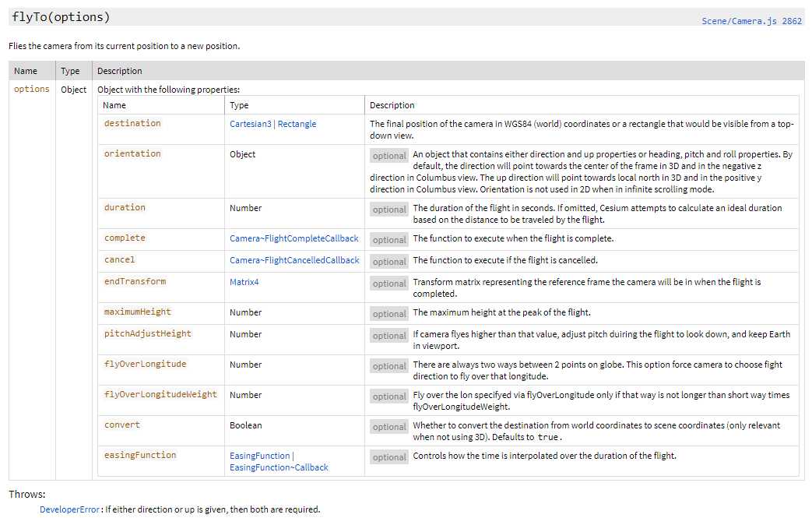Click the flyTo(options) method heading

pyautogui.click(x=61, y=17)
